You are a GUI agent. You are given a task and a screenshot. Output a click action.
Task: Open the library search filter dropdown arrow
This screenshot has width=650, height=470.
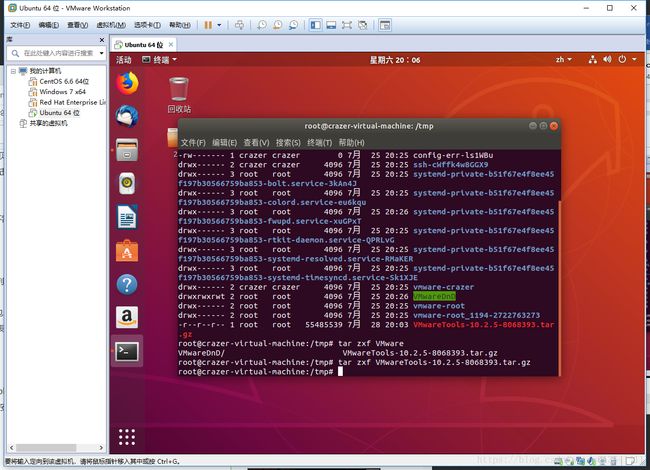point(101,53)
